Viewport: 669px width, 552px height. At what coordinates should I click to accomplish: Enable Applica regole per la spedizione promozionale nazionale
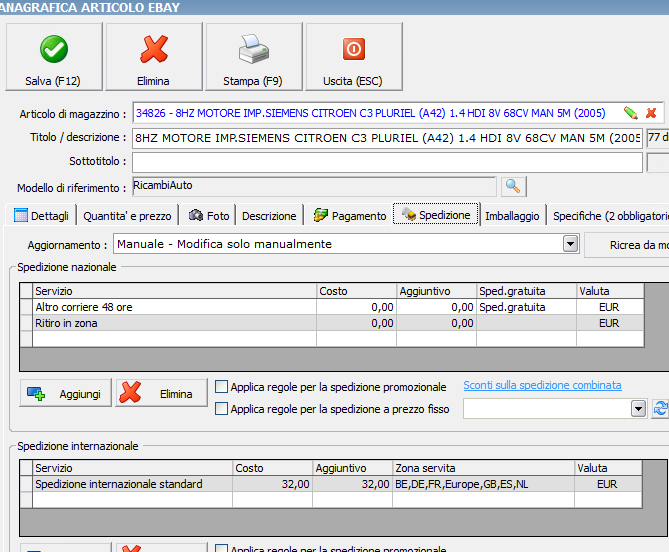[x=221, y=386]
